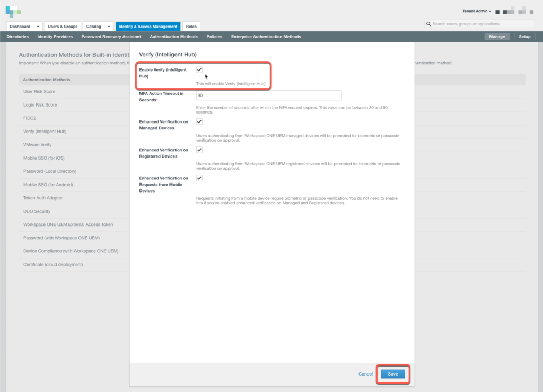The image size is (543, 392).
Task: Click the Save button
Action: (392, 374)
